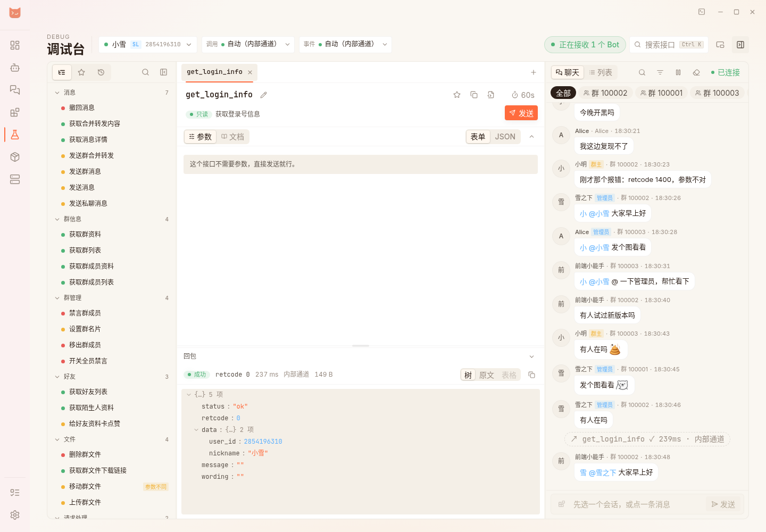Collapse API list panel icon

coord(164,72)
